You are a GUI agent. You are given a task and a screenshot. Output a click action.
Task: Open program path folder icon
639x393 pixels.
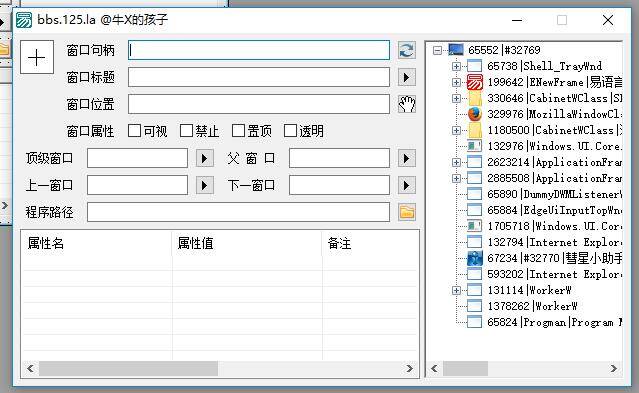(x=407, y=212)
